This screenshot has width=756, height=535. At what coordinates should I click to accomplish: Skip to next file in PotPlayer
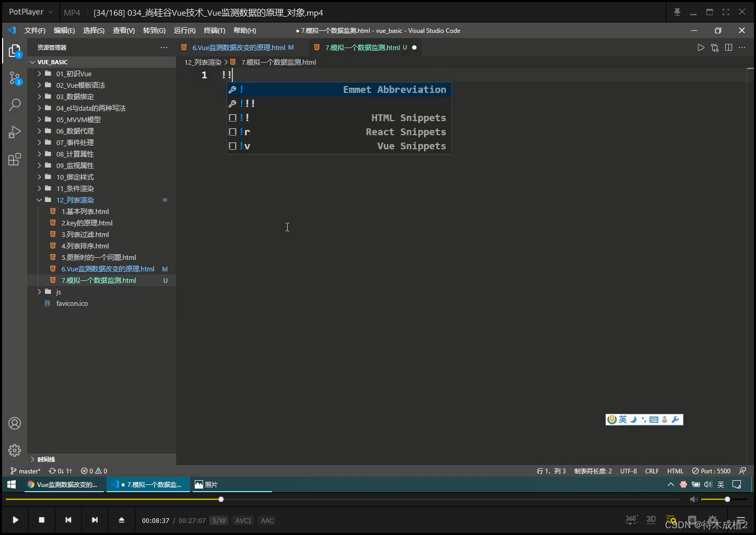tap(95, 520)
